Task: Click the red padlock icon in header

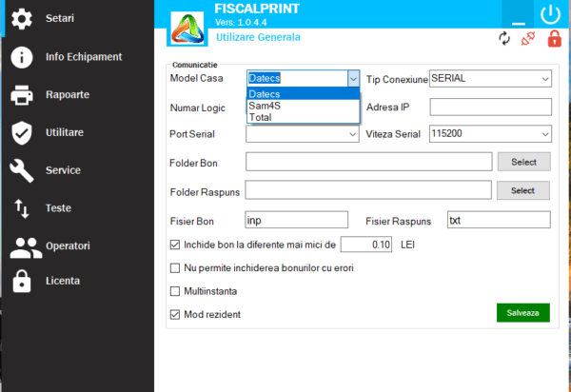Action: (553, 39)
